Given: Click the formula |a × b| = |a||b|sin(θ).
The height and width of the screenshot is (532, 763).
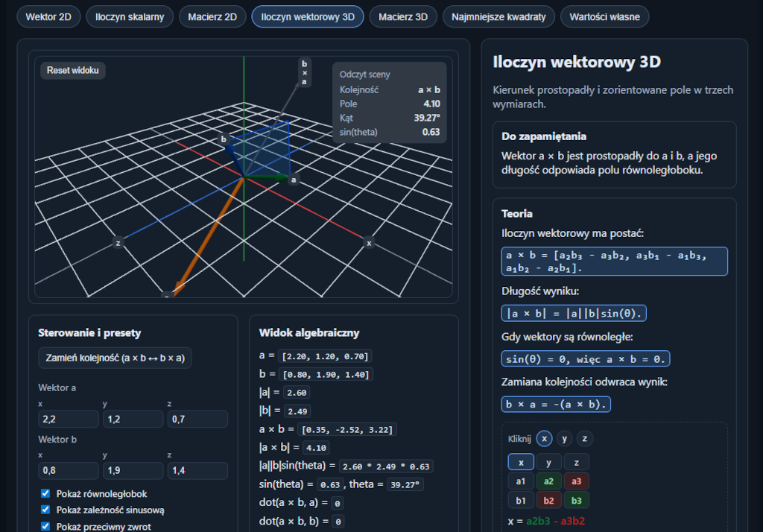Looking at the screenshot, I should 574,314.
